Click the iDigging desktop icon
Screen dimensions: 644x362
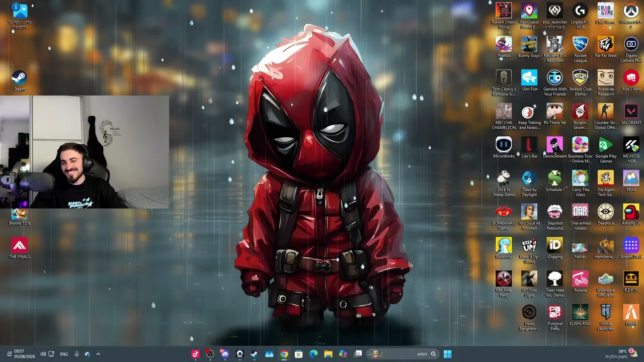(554, 248)
